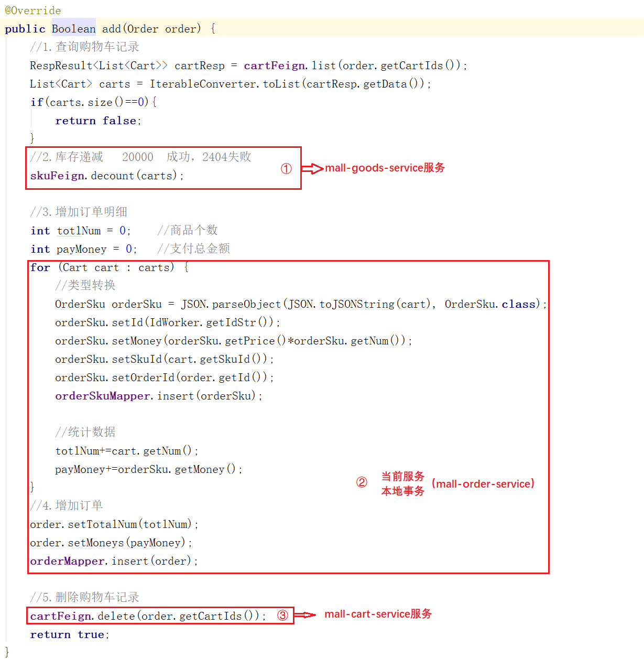Click the (mall-order-service) red label
Viewport: 644px width, 669px height.
[483, 483]
